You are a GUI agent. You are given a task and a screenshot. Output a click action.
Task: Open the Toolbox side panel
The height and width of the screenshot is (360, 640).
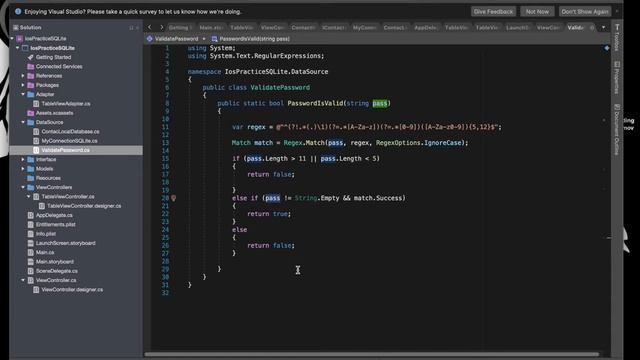coord(617,38)
